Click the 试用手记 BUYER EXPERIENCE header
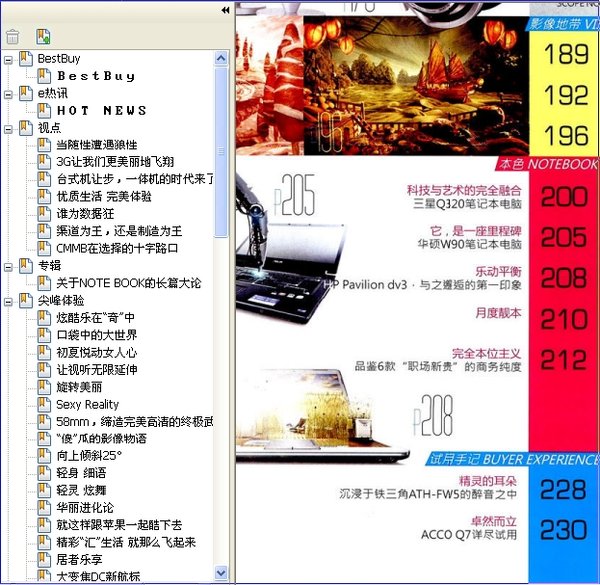 coord(513,459)
